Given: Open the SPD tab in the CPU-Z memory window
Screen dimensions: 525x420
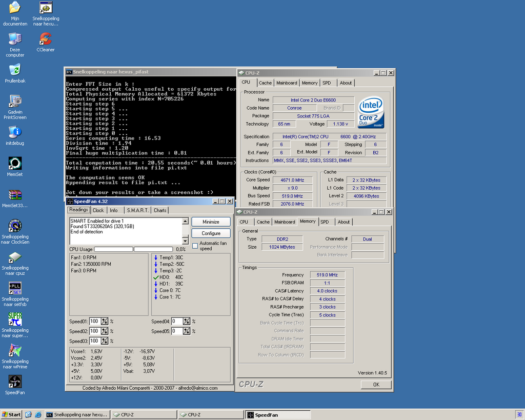Looking at the screenshot, I should 325,222.
